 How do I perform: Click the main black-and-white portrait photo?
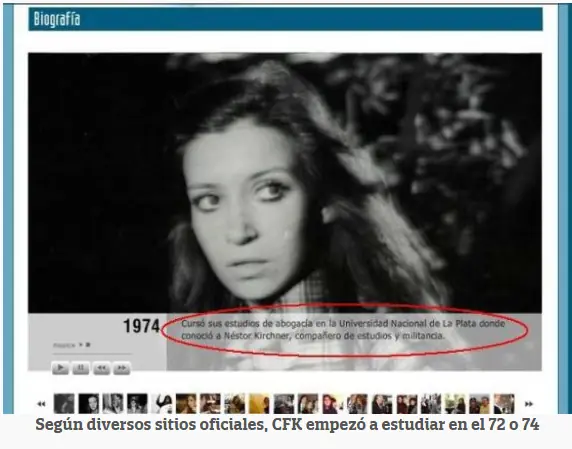click(x=285, y=182)
